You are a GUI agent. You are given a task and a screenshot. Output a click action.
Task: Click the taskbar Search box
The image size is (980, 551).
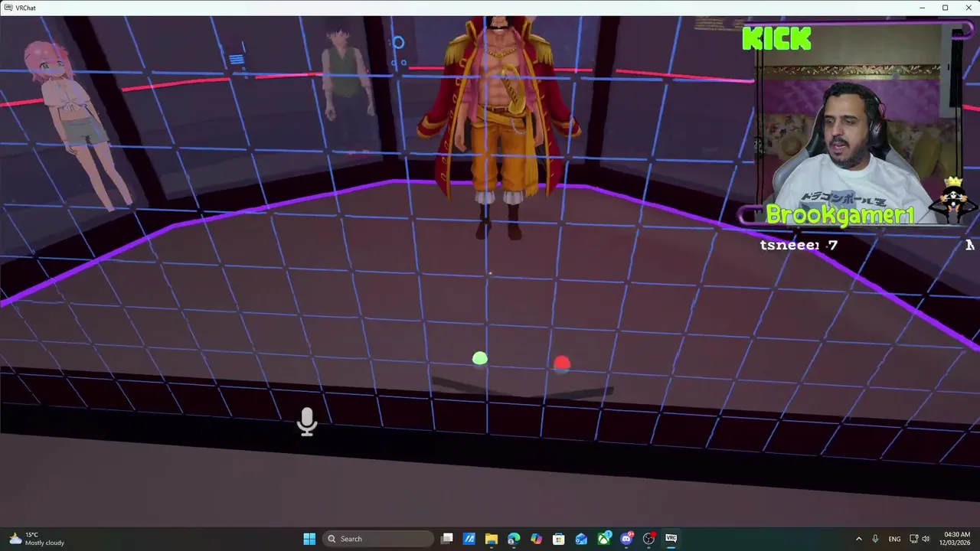377,539
